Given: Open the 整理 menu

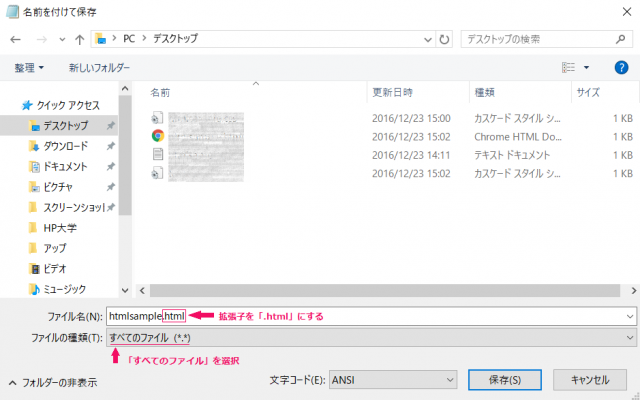Looking at the screenshot, I should pyautogui.click(x=29, y=67).
